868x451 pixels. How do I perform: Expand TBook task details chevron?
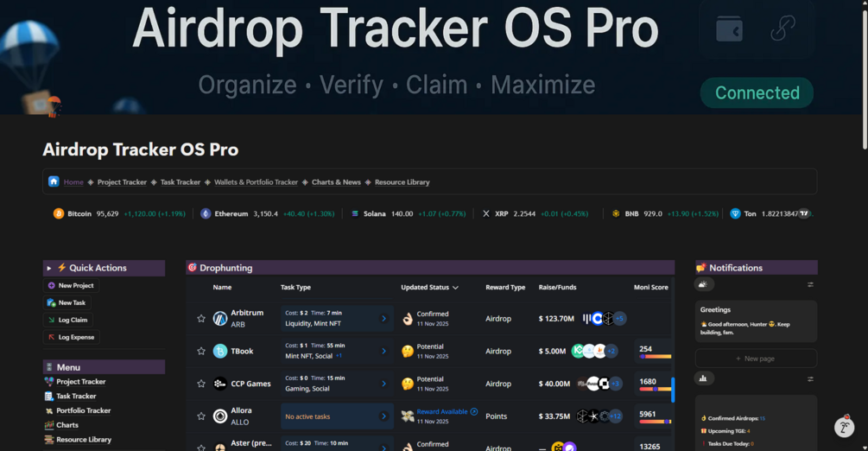[x=383, y=351]
